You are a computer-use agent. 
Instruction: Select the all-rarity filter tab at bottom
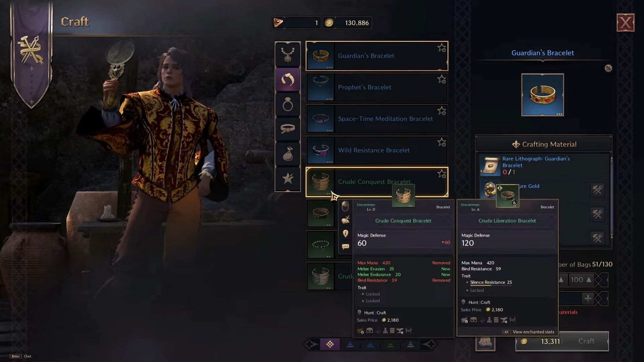click(x=330, y=344)
